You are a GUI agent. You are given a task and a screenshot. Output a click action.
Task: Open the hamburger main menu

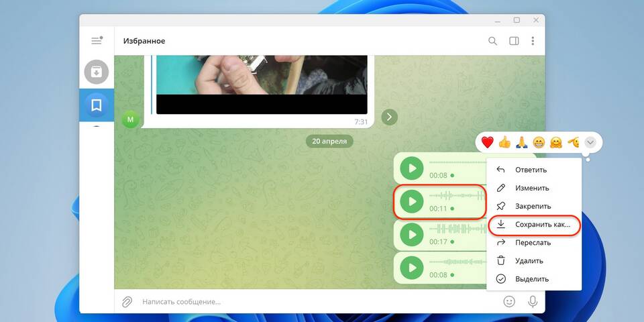97,41
